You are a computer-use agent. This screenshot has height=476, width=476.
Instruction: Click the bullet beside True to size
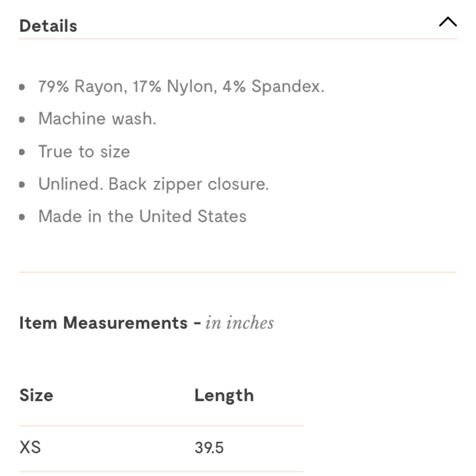click(x=22, y=153)
